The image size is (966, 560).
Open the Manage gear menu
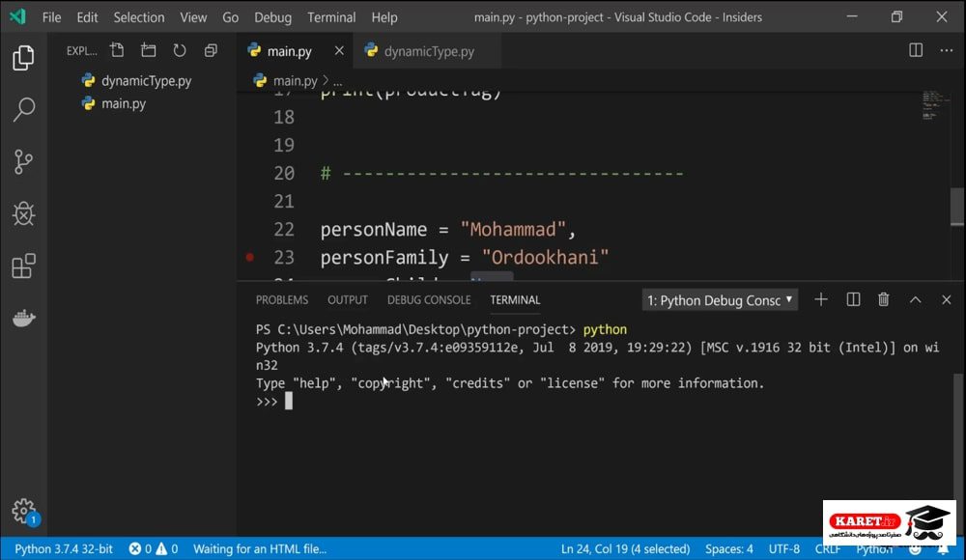pos(23,511)
